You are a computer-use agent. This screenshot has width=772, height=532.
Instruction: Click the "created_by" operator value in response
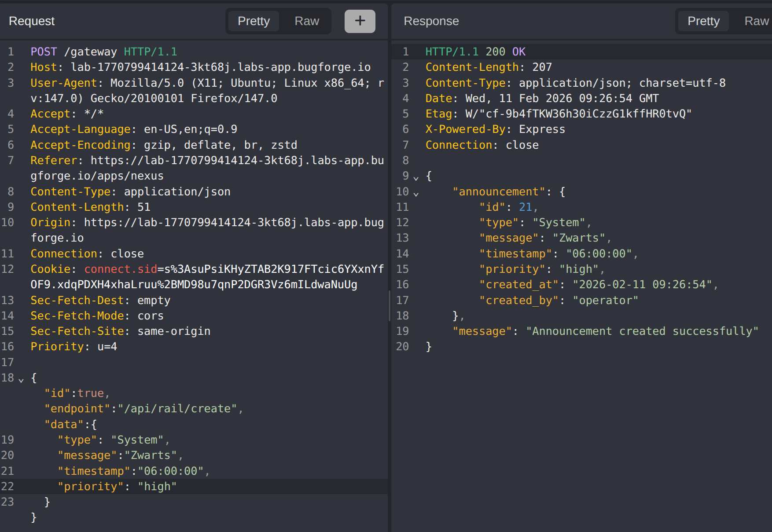tap(605, 301)
